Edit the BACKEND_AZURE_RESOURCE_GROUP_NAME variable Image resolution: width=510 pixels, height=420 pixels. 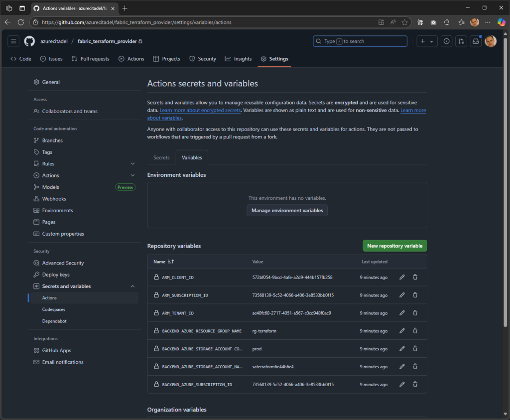pos(401,330)
